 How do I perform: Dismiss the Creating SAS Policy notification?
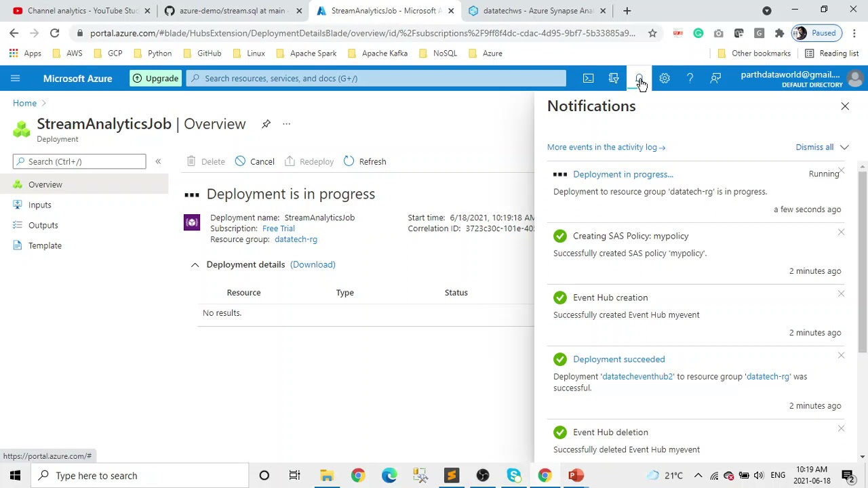[x=841, y=232]
